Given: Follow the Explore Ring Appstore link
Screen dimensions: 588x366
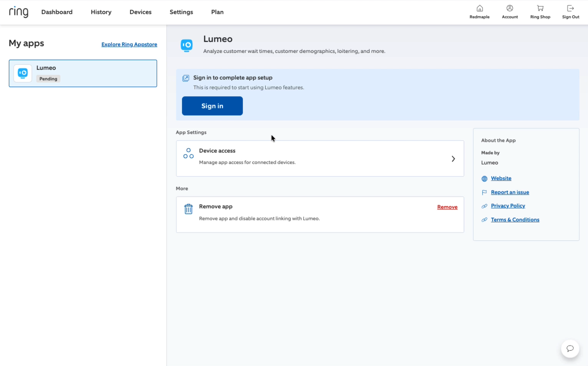Looking at the screenshot, I should coord(129,44).
